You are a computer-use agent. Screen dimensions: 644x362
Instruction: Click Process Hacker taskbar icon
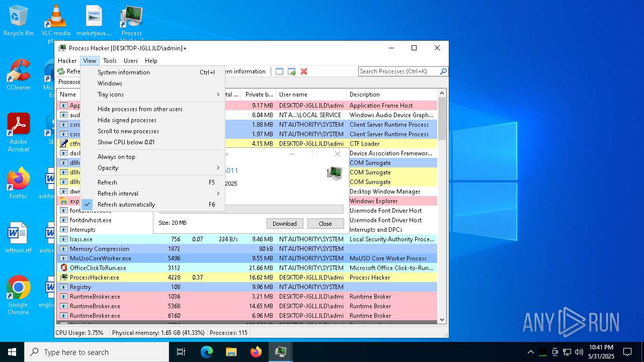pyautogui.click(x=280, y=352)
